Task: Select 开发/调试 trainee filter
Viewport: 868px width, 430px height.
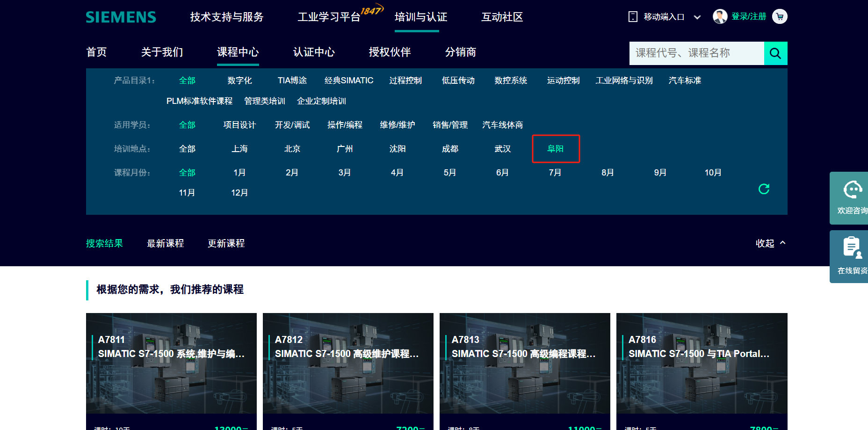Action: click(292, 125)
